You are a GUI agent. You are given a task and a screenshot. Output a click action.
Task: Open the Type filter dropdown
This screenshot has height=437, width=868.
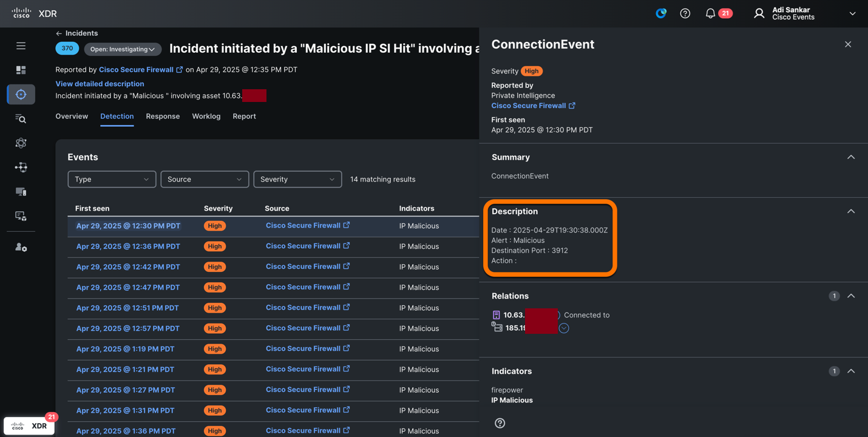(x=112, y=179)
